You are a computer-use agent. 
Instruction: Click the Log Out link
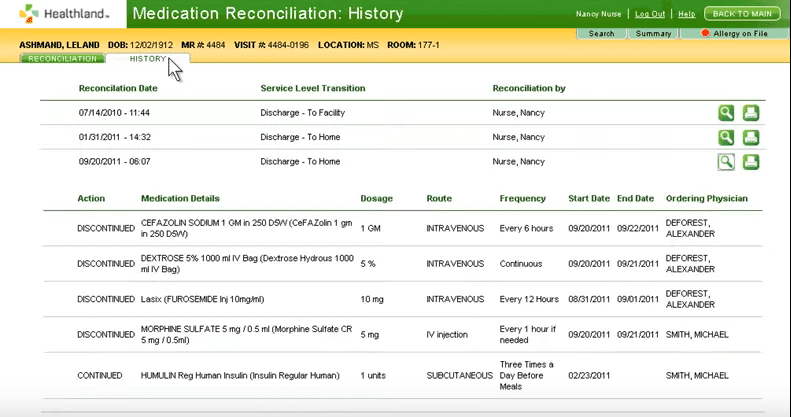(x=650, y=14)
